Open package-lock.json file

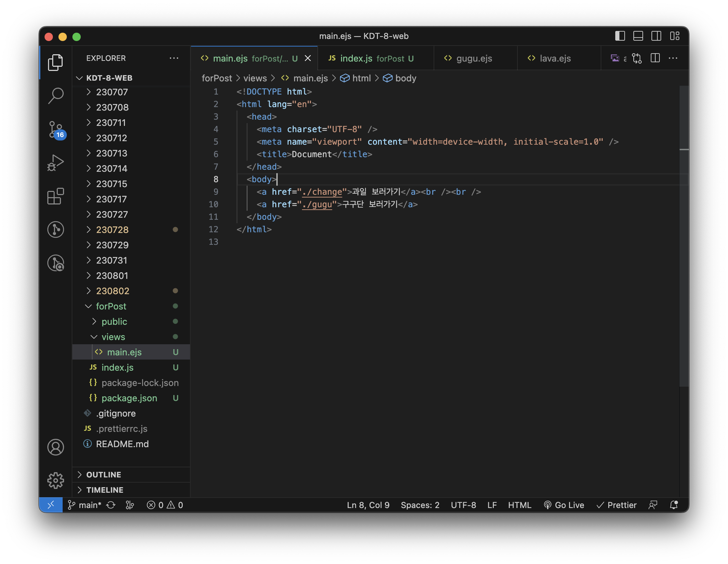(132, 383)
